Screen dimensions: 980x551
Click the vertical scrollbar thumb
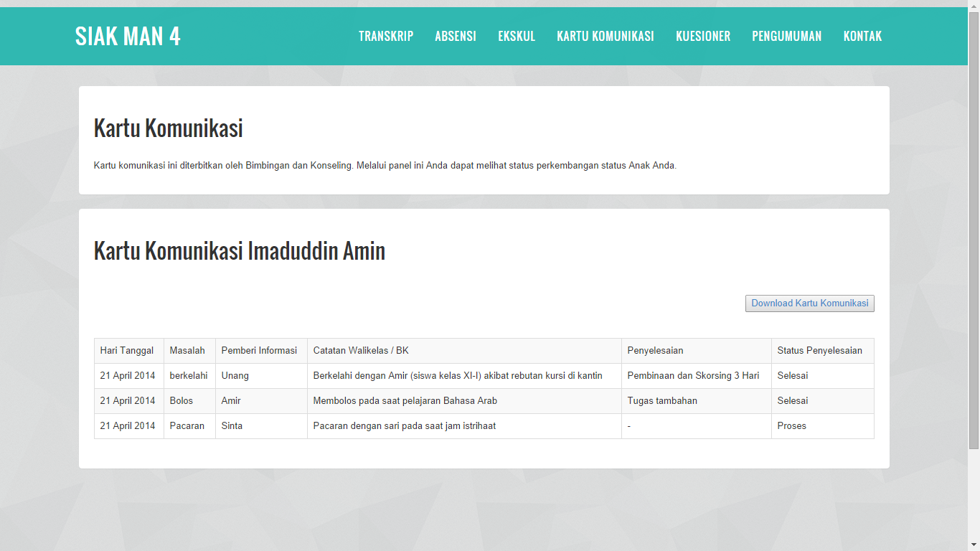pos(974,230)
